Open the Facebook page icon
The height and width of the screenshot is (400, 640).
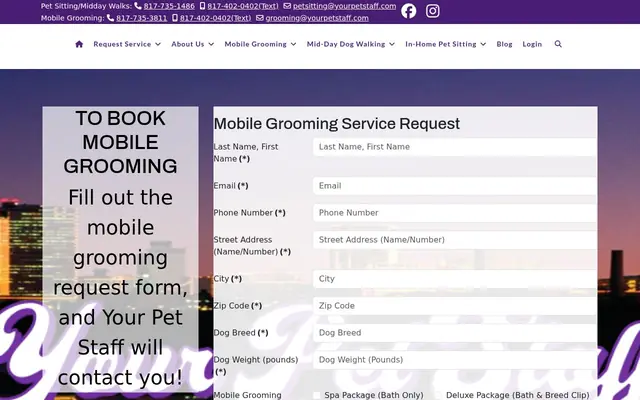408,11
